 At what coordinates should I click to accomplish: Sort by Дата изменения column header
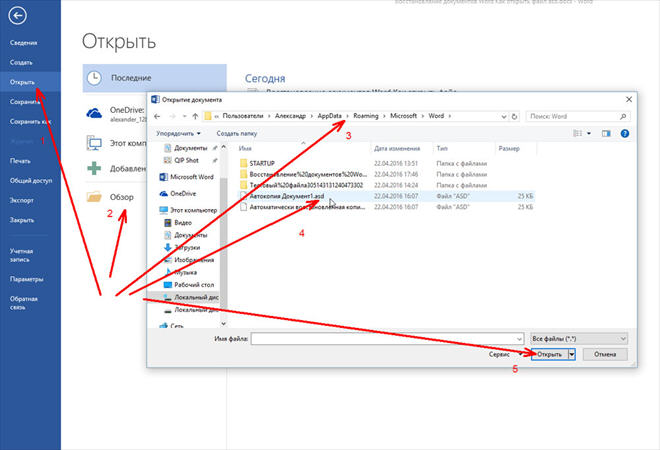[397, 148]
